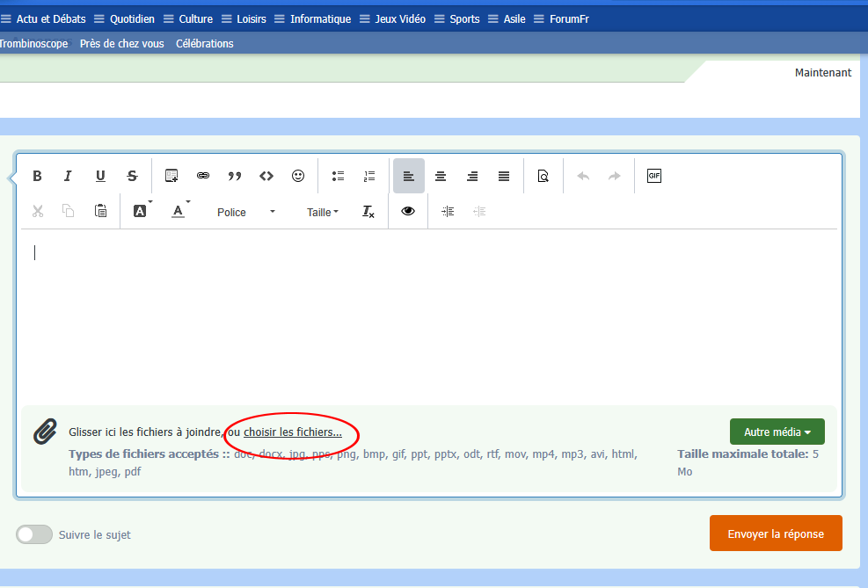Insert spoiler with the eye icon
The height and width of the screenshot is (588, 868).
pos(408,211)
